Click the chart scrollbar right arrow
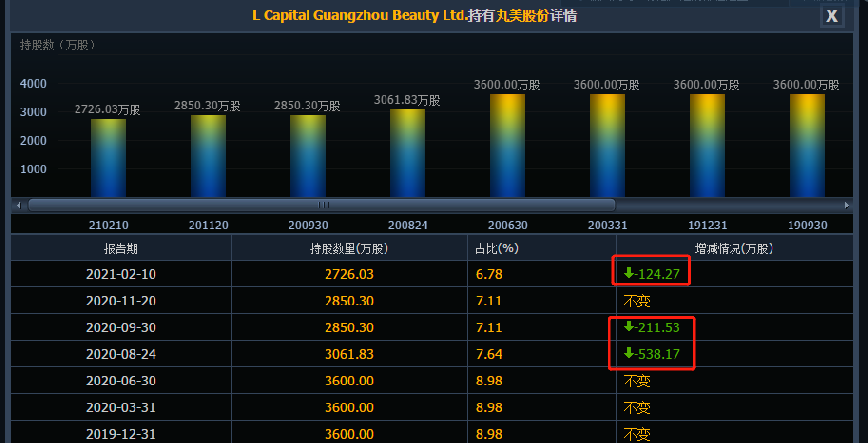The image size is (868, 443). tap(846, 205)
